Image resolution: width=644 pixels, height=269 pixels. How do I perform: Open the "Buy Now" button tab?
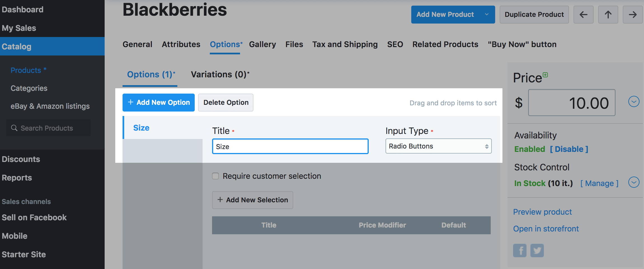522,44
